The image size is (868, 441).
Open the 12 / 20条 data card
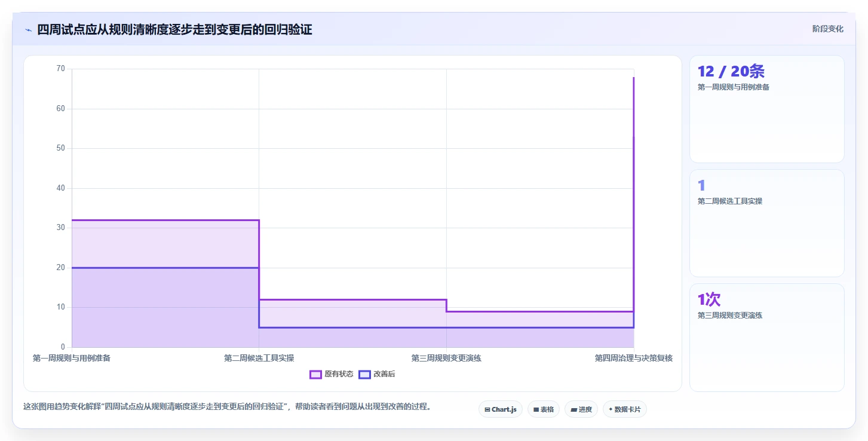(767, 109)
